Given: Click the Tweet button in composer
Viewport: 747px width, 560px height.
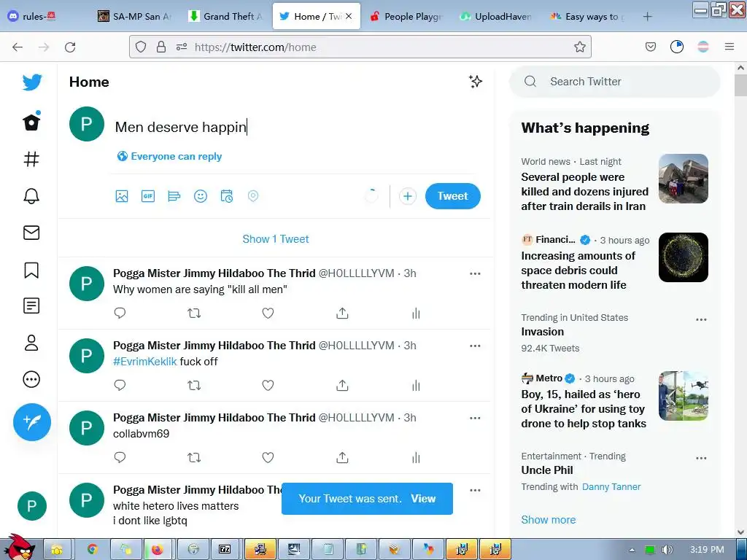Looking at the screenshot, I should pos(452,195).
